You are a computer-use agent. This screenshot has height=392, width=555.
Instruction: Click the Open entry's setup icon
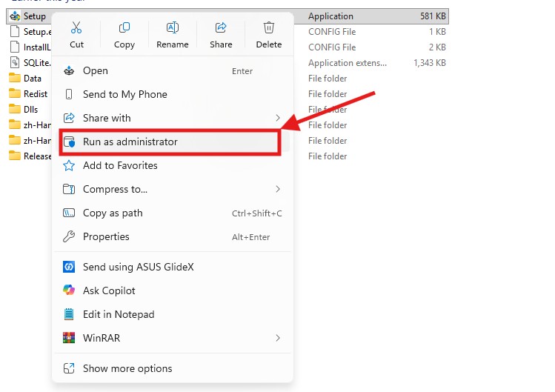click(69, 71)
